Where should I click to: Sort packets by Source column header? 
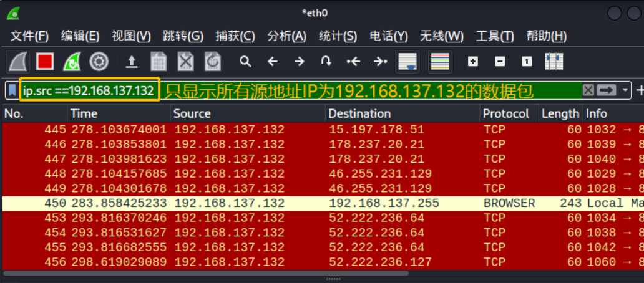pos(248,113)
